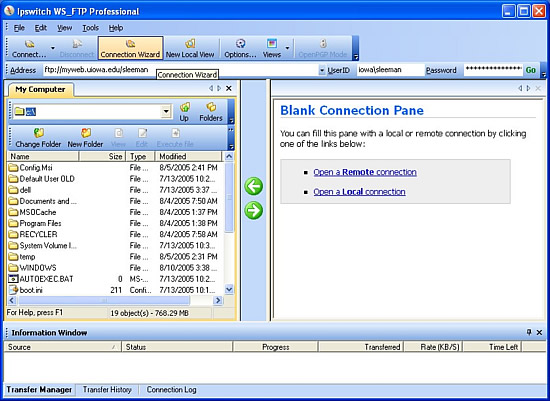Click the New Folder icon

(85, 138)
